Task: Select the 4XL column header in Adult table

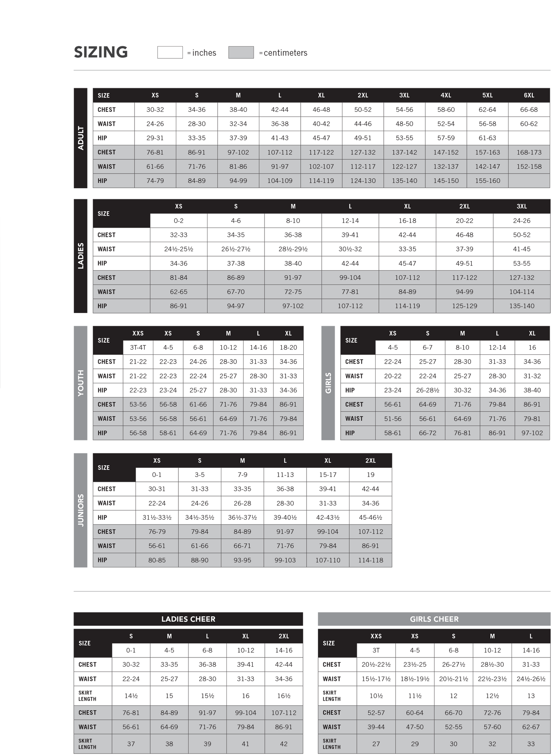Action: coord(446,95)
